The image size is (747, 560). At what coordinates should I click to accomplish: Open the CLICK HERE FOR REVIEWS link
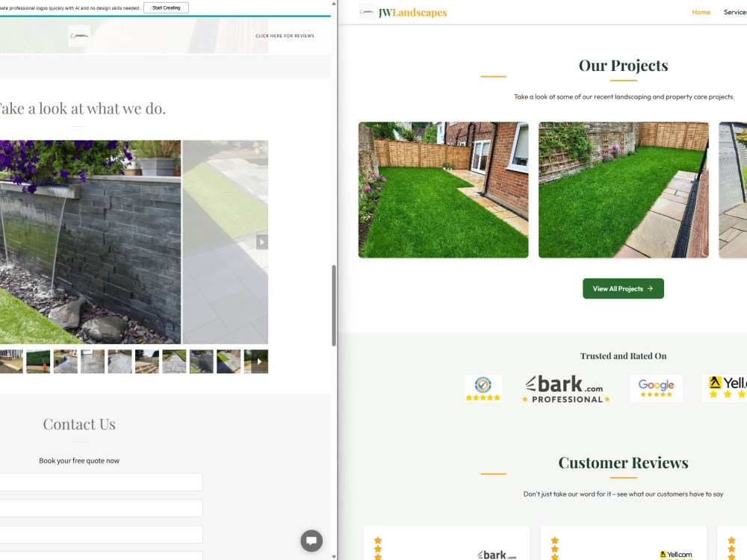click(x=285, y=36)
